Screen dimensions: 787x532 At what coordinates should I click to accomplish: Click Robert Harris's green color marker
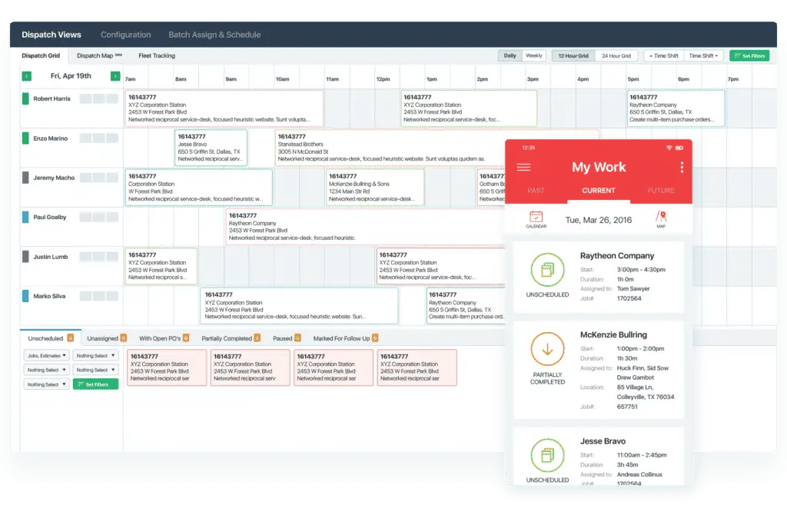(x=25, y=98)
